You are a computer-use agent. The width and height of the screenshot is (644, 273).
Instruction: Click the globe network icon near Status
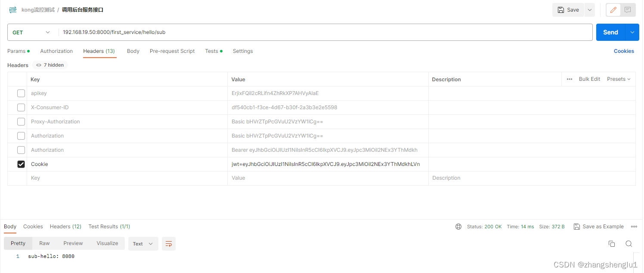click(x=458, y=227)
